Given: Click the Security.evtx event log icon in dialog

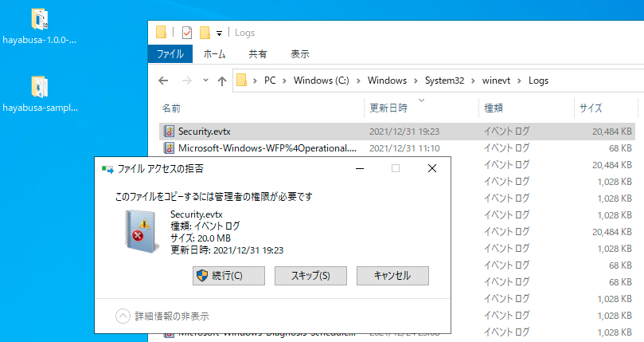Looking at the screenshot, I should pos(142,231).
